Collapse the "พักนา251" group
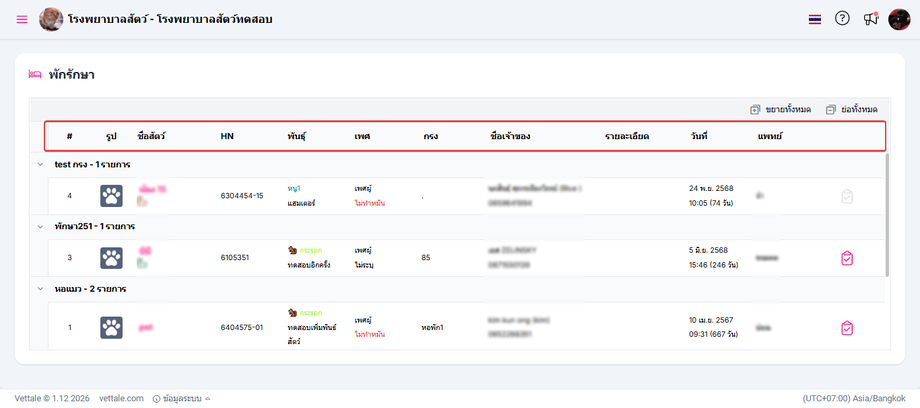Screen dimensions: 920x408 (x=40, y=226)
